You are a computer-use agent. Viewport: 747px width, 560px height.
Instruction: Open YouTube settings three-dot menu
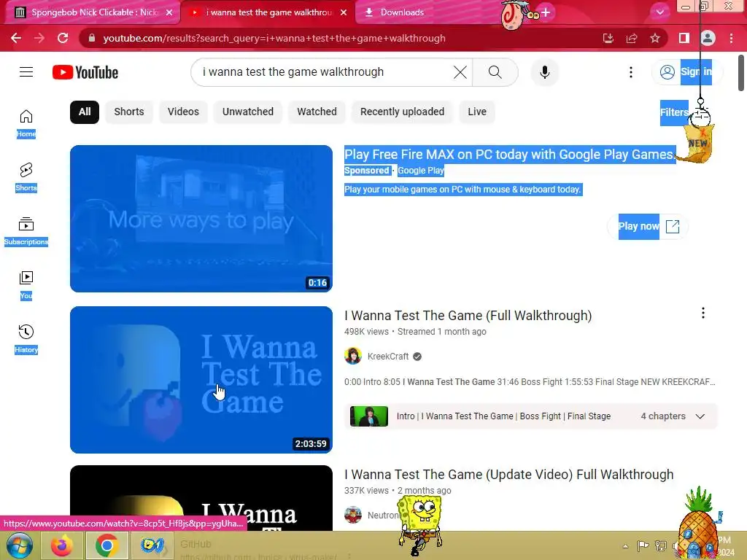click(631, 72)
